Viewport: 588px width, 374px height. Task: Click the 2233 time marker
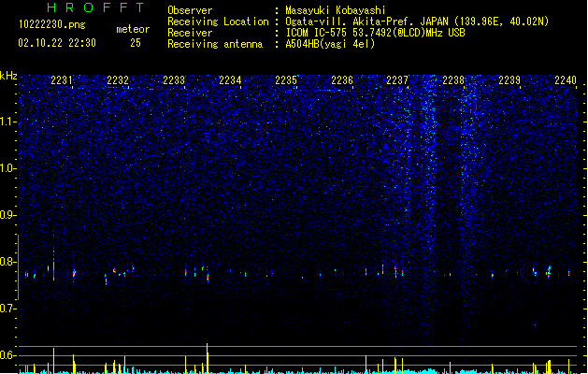point(174,80)
